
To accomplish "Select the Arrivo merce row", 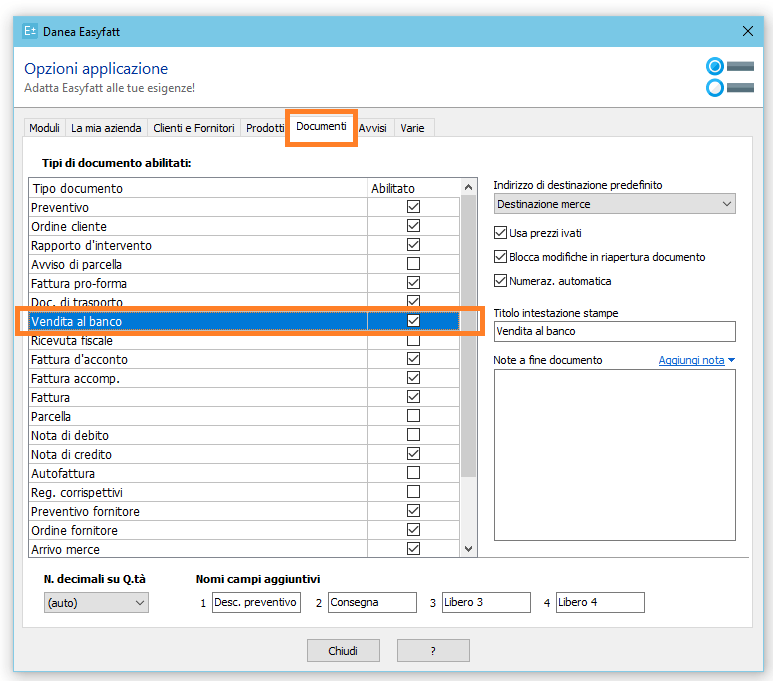I will pyautogui.click(x=244, y=549).
